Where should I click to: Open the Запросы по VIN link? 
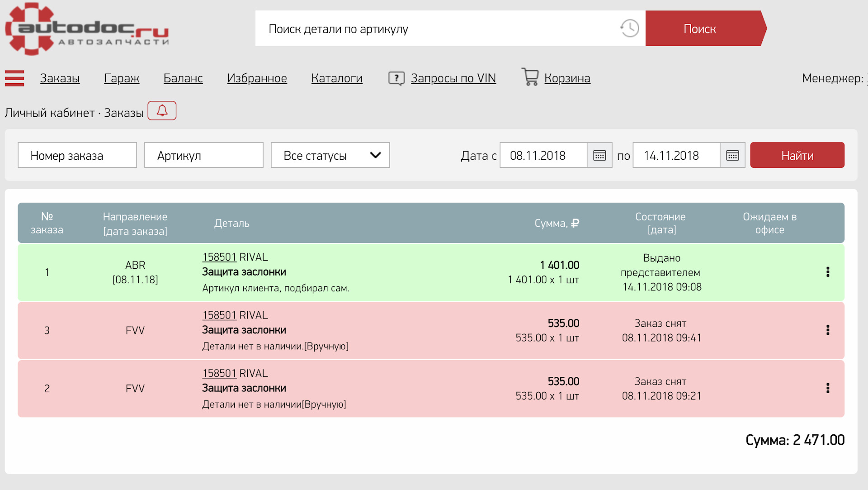(453, 78)
